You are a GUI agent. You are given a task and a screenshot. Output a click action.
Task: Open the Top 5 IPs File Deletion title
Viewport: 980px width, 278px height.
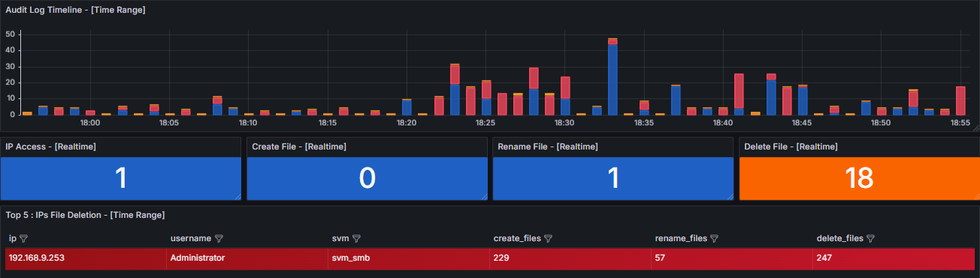coord(85,215)
